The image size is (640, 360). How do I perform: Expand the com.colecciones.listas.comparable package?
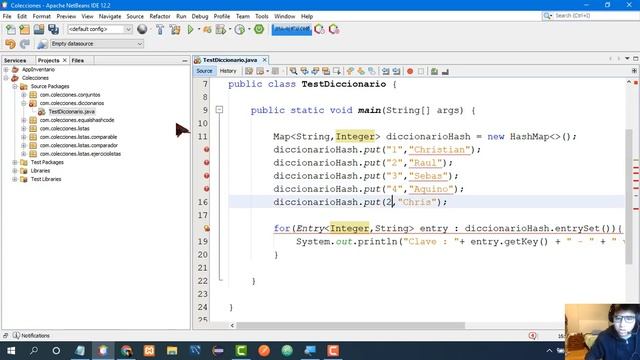coord(23,137)
